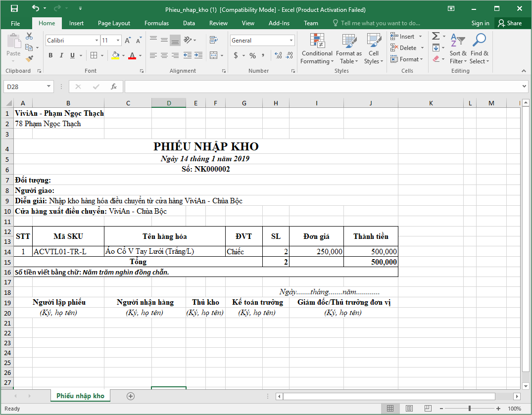Click the Format Painter brush icon
Image resolution: width=532 pixels, height=415 pixels.
pyautogui.click(x=29, y=59)
